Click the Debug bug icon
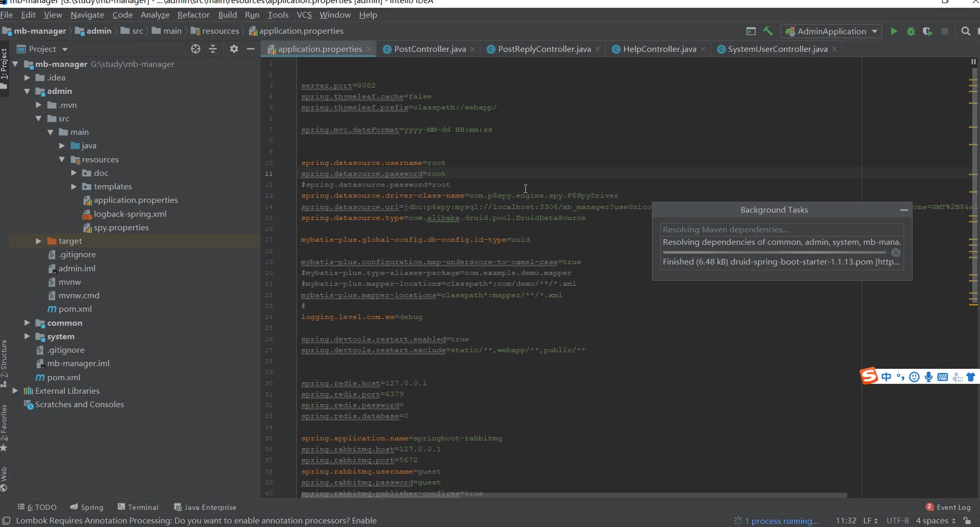Viewport: 980px width, 527px height. pyautogui.click(x=910, y=31)
